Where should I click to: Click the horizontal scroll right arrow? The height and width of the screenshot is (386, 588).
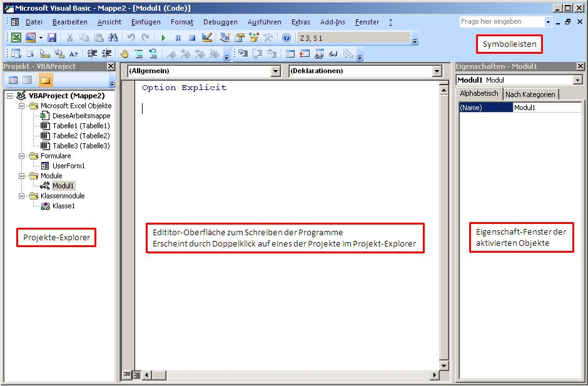tap(435, 374)
